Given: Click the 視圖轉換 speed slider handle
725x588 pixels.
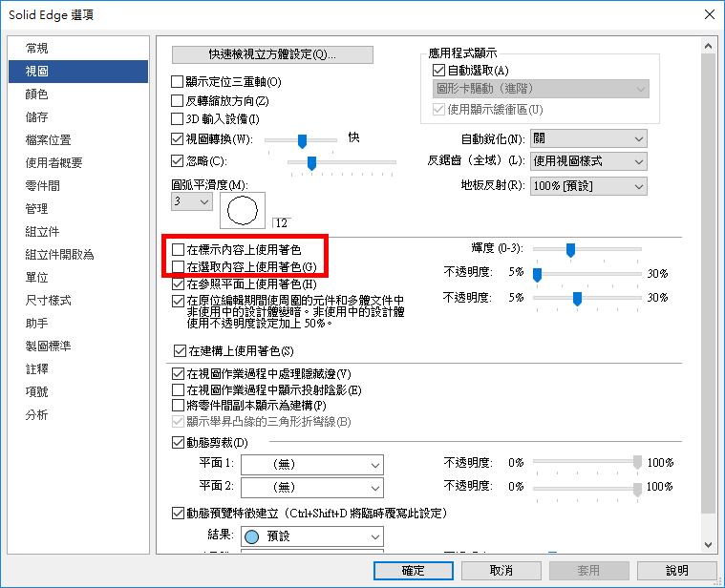Looking at the screenshot, I should pos(302,141).
